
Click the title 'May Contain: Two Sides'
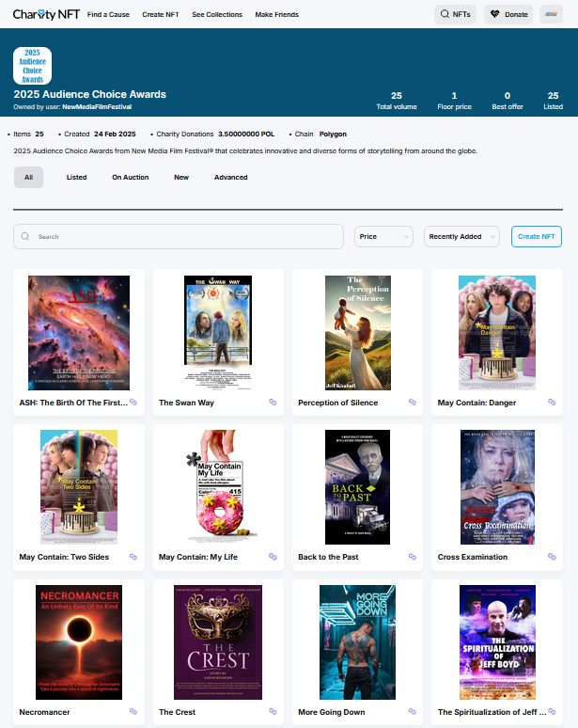pos(64,557)
